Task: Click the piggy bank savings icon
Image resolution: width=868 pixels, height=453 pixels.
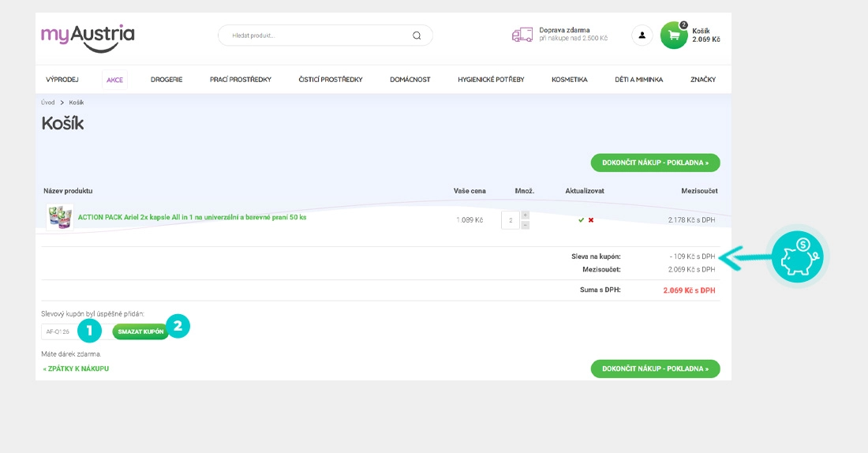Action: point(797,256)
